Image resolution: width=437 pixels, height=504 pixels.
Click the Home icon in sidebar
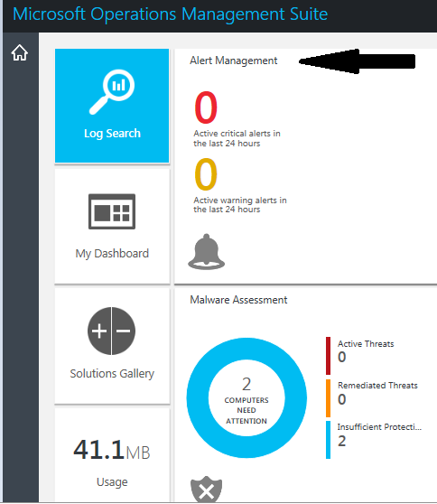pyautogui.click(x=20, y=52)
